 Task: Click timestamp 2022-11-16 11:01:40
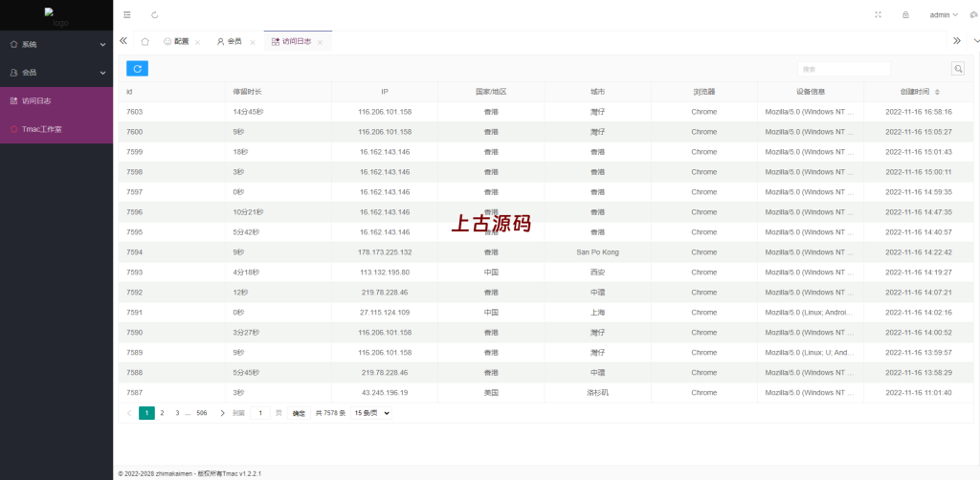coord(918,393)
